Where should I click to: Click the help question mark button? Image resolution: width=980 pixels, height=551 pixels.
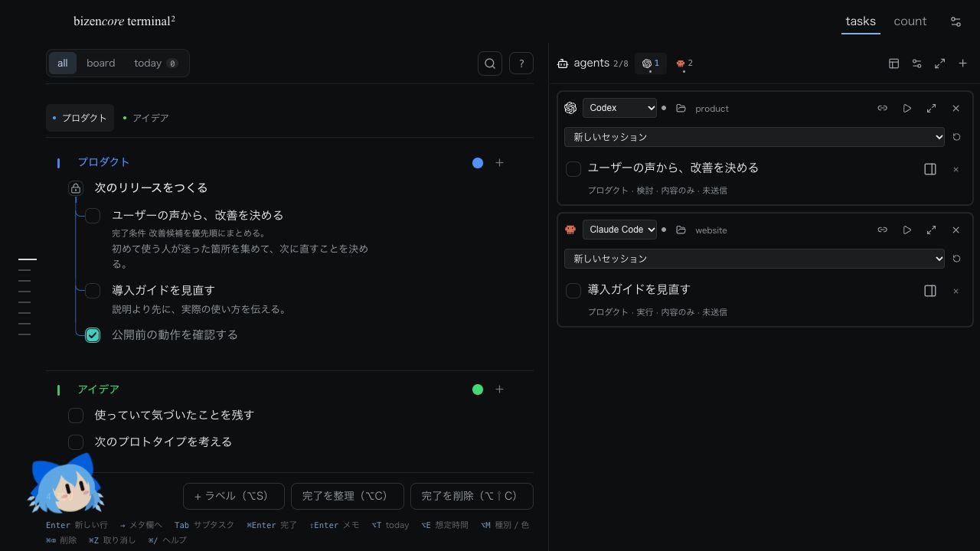pos(521,64)
